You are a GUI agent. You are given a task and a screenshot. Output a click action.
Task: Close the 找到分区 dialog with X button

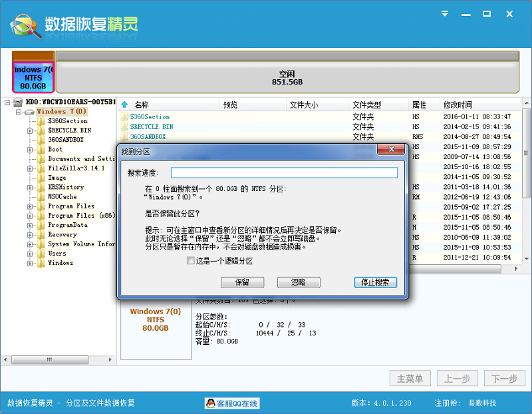tap(391, 149)
